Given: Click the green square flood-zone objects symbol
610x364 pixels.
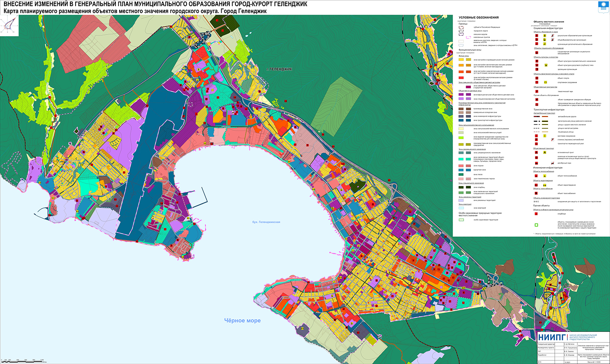Looking at the screenshot, I should 537,225.
